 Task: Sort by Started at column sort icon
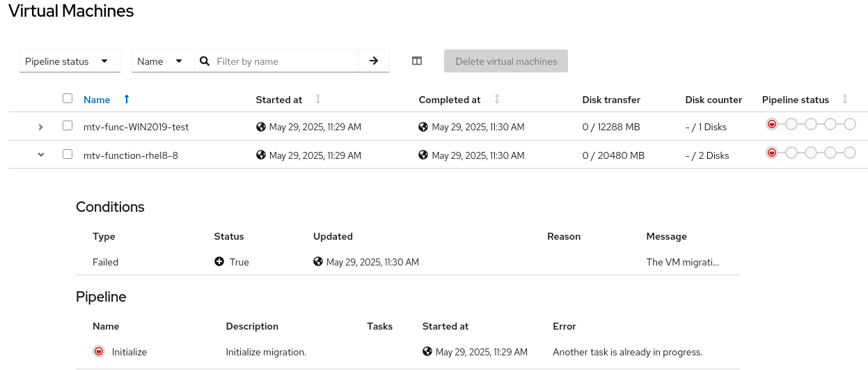tap(318, 100)
